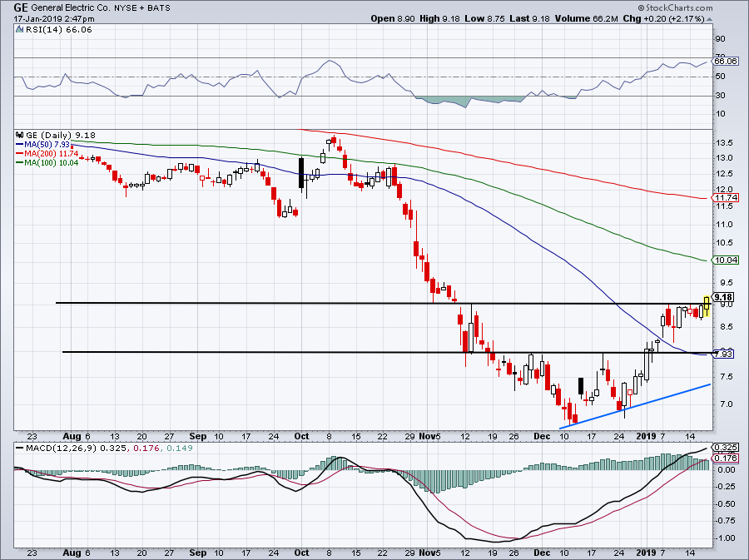Screen dimensions: 749x560
Task: Click the RSI(14) indicator mountain icon
Action: coord(19,28)
